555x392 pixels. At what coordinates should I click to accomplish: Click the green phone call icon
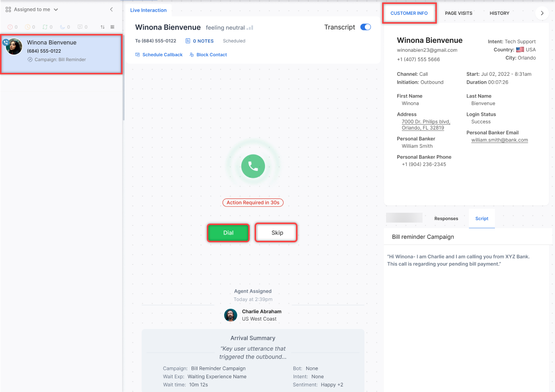click(x=253, y=166)
